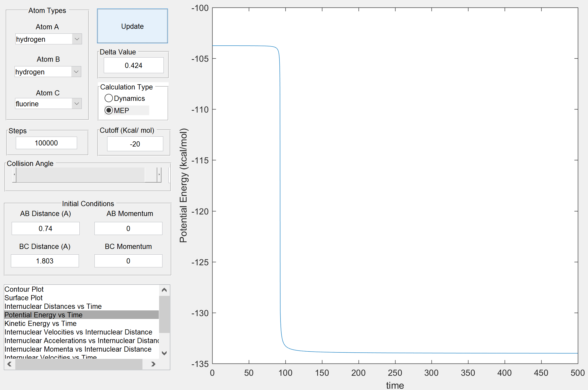Click the Delta Value input field
588x390 pixels.
pyautogui.click(x=134, y=65)
